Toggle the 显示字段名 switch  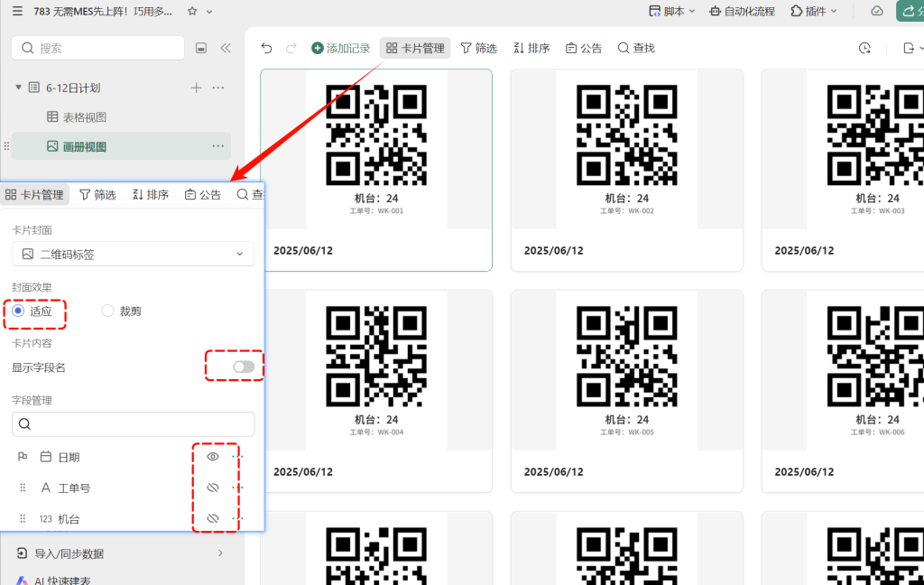point(244,367)
